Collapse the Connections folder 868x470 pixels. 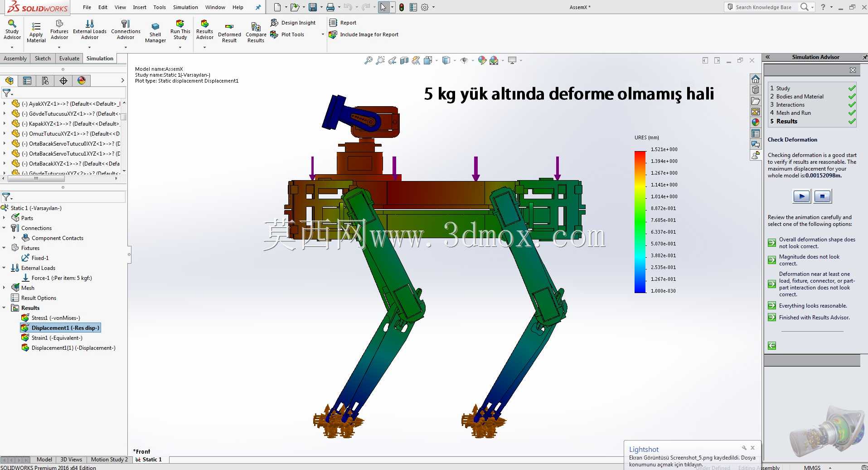(x=5, y=228)
